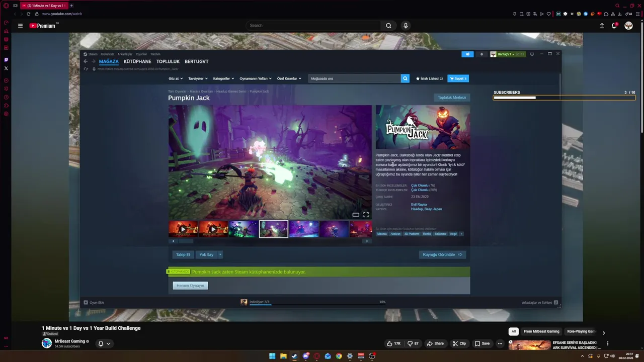Open the Steam app in Windows taskbar
Image resolution: width=644 pixels, height=362 pixels.
point(294,356)
